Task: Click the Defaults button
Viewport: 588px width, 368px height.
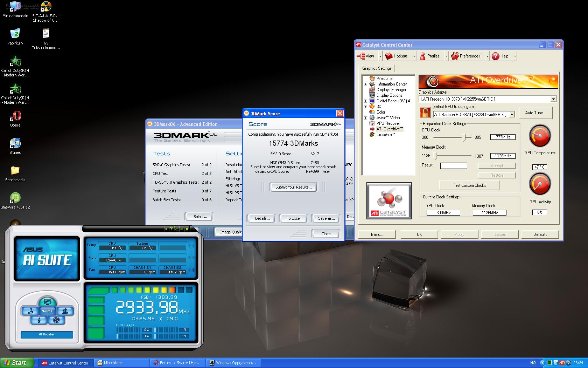Action: pos(540,234)
